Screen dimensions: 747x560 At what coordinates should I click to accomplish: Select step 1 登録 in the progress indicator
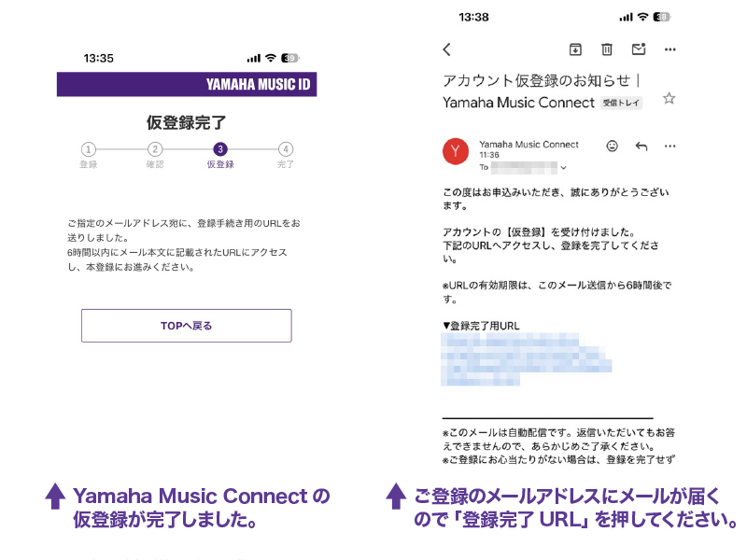coord(88,155)
